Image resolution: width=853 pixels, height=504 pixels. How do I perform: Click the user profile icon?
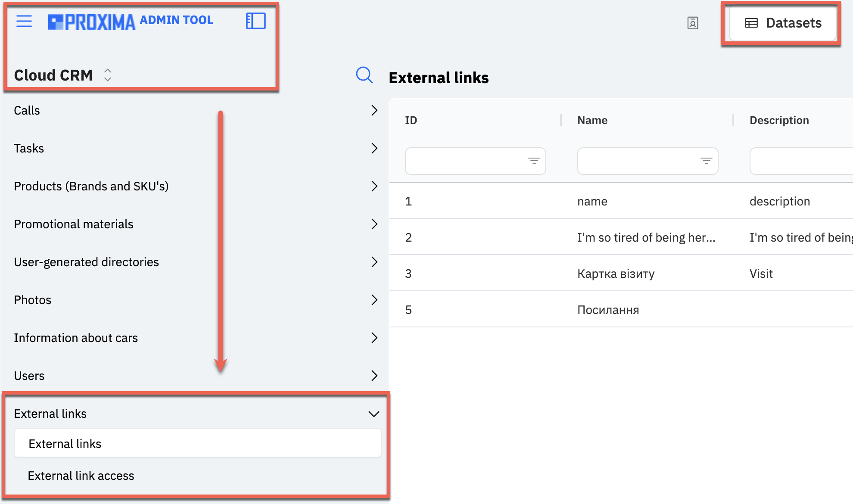(x=693, y=23)
